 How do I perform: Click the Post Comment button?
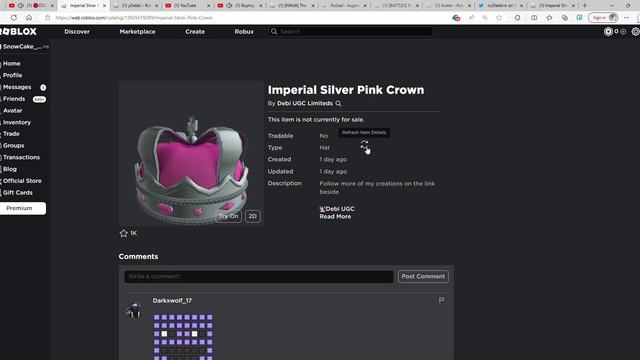pos(423,277)
